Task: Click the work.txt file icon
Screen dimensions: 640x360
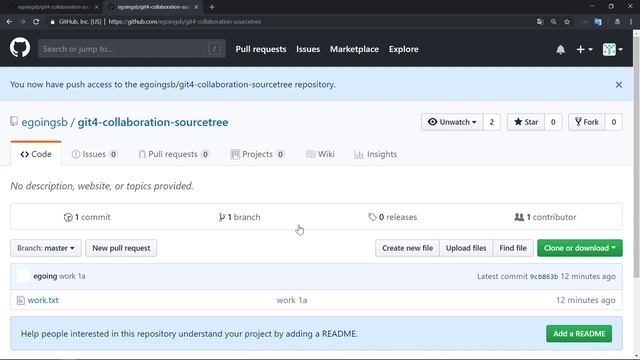Action: coord(20,300)
